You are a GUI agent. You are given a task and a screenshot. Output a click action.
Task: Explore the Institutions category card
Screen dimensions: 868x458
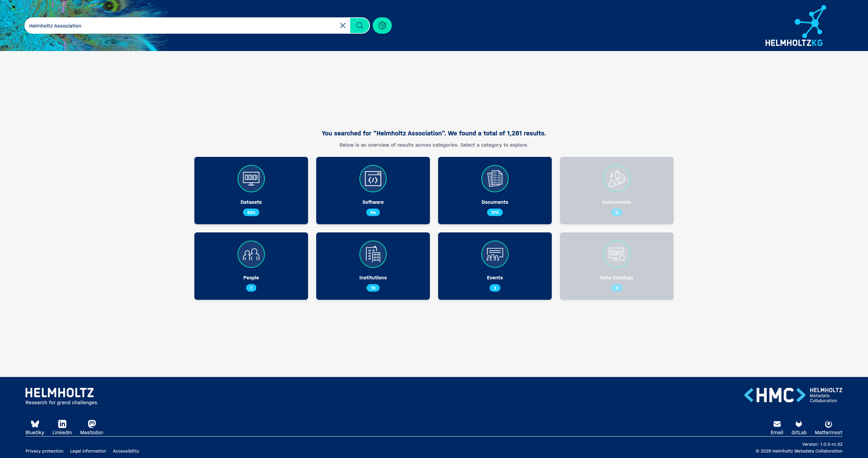click(x=373, y=266)
